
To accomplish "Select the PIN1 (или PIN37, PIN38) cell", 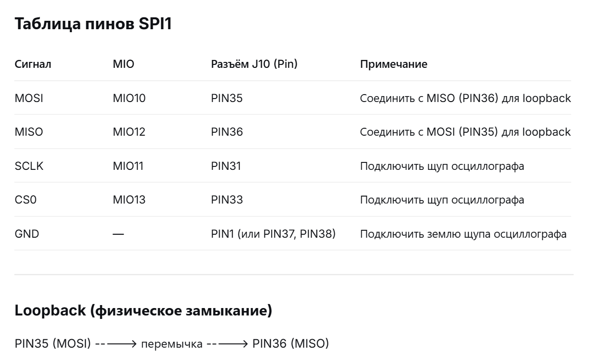I will pos(273,234).
